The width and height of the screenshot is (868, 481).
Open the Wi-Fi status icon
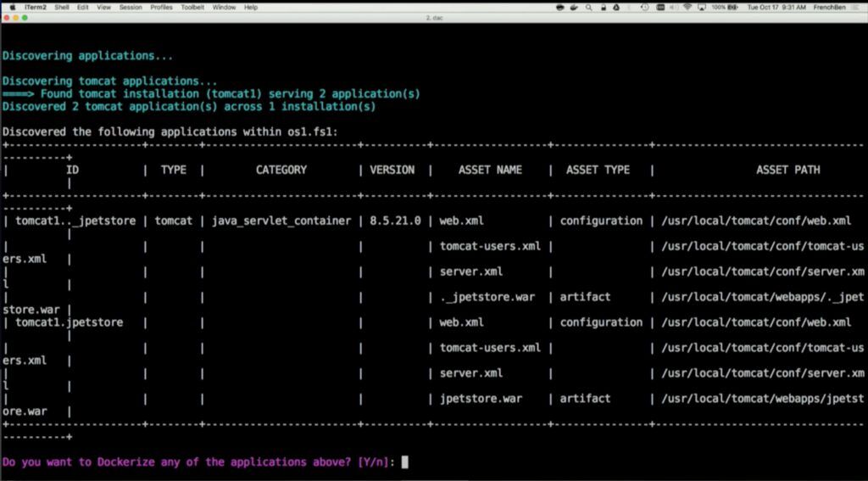pyautogui.click(x=687, y=7)
